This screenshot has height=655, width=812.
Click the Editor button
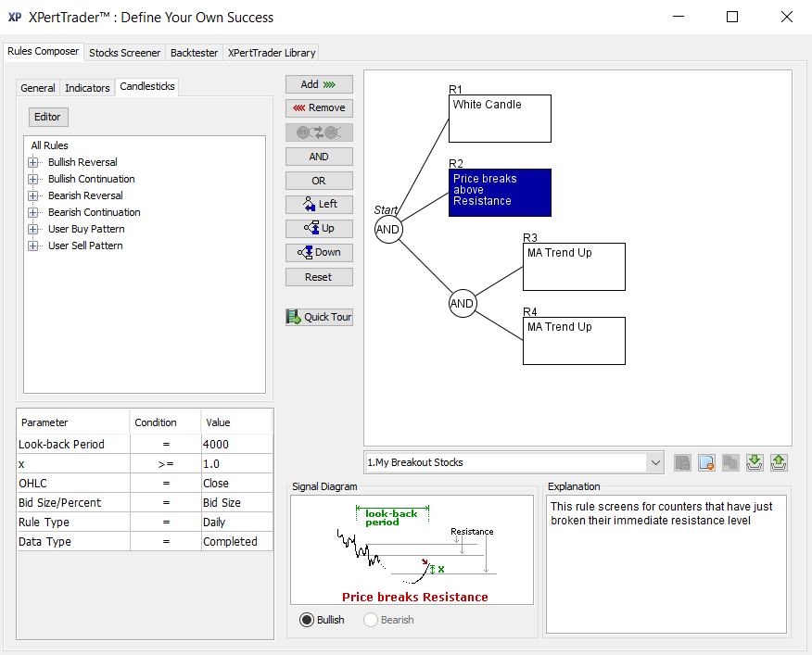(47, 117)
